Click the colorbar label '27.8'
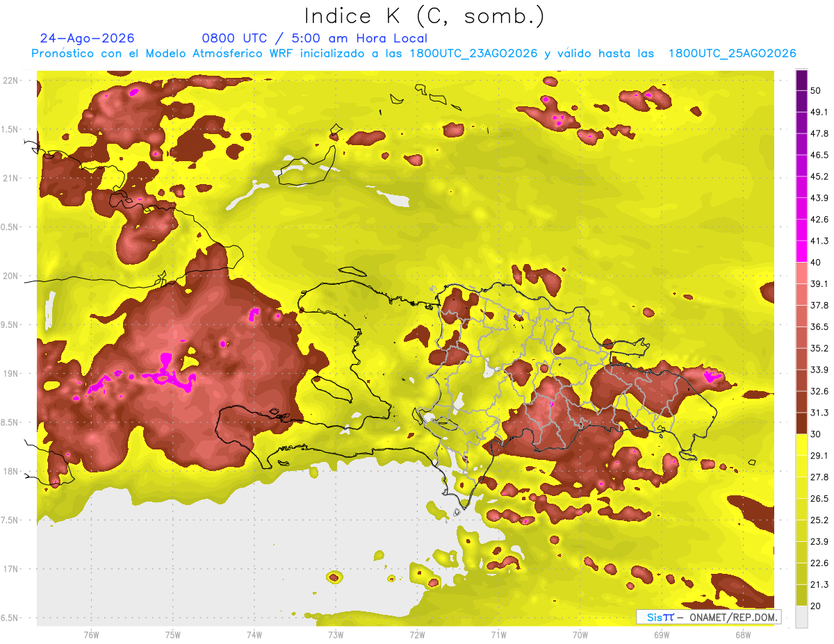The image size is (834, 644). 819,477
